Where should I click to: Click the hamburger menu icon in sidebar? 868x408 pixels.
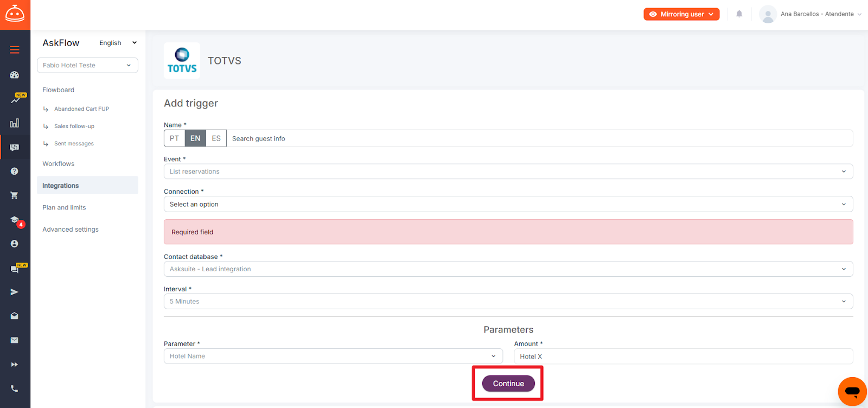point(15,50)
